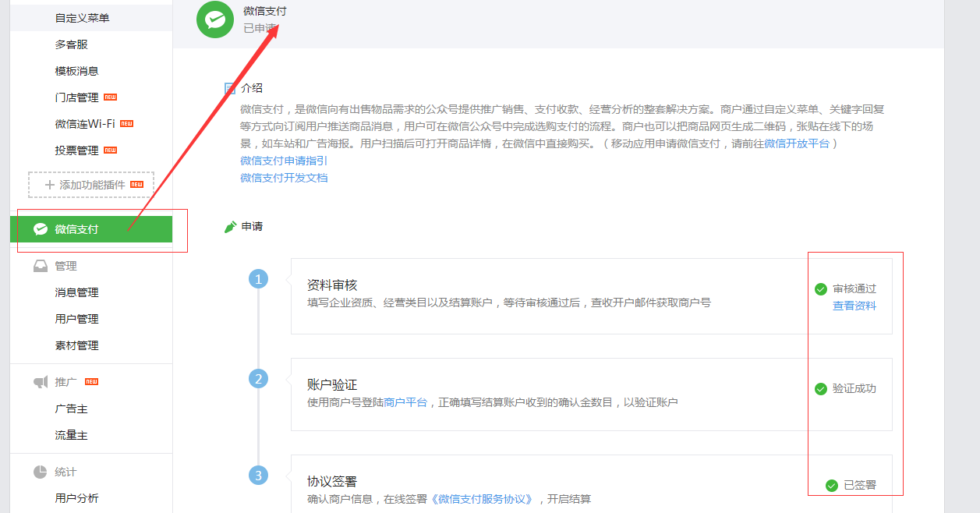The width and height of the screenshot is (980, 513).
Task: Click the 统计 pie chart icon
Action: click(41, 472)
